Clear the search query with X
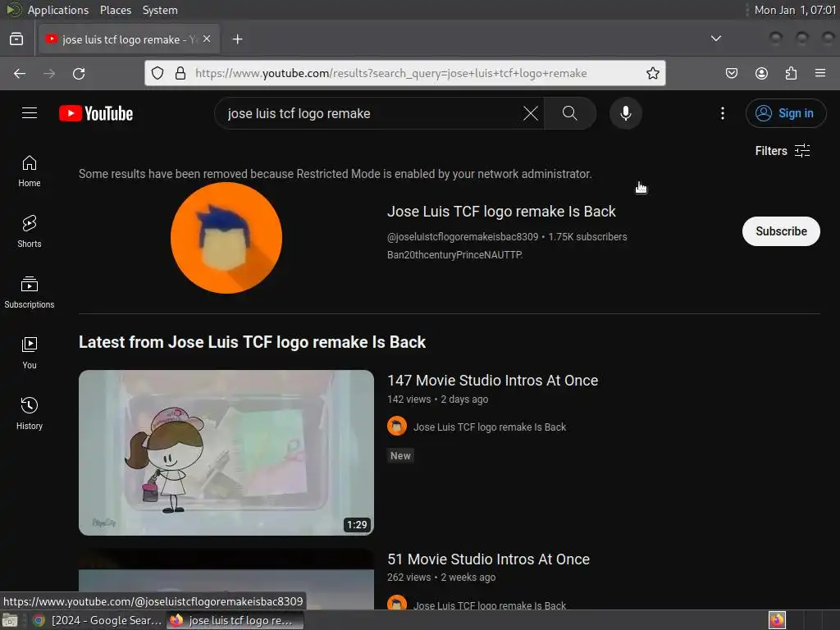This screenshot has width=840, height=630. click(531, 113)
